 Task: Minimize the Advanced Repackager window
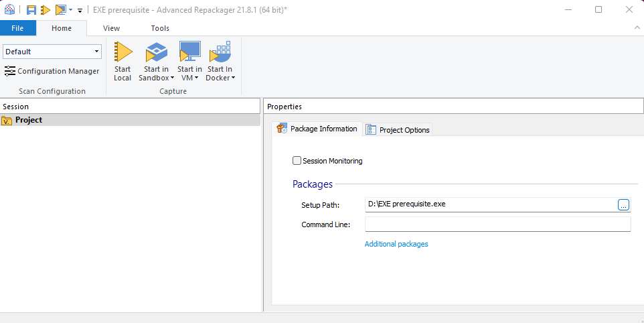(x=568, y=9)
